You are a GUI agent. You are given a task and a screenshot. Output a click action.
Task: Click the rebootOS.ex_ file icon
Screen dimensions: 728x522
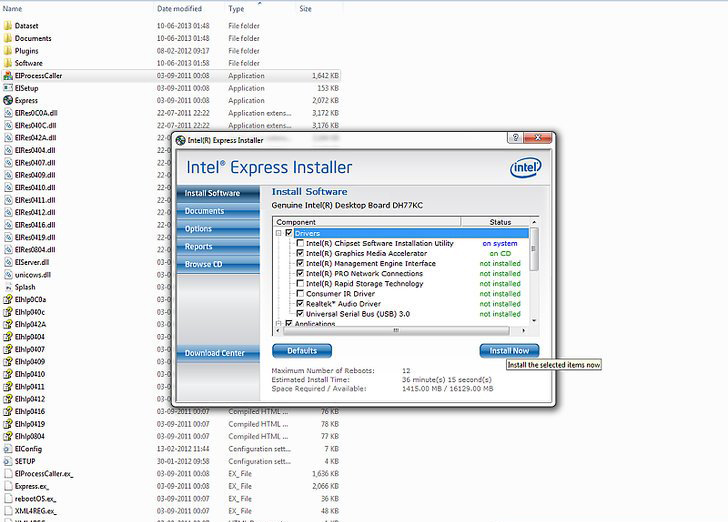pyautogui.click(x=8, y=498)
